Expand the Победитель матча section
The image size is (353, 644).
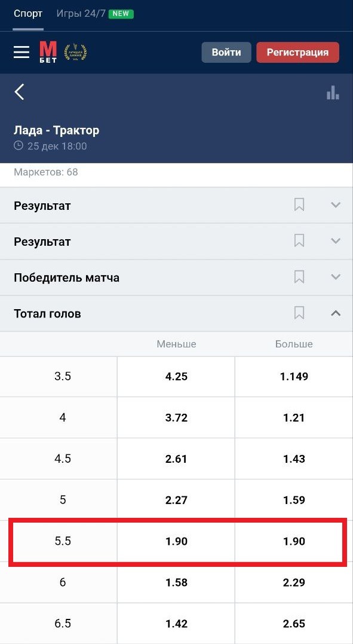[x=335, y=277]
